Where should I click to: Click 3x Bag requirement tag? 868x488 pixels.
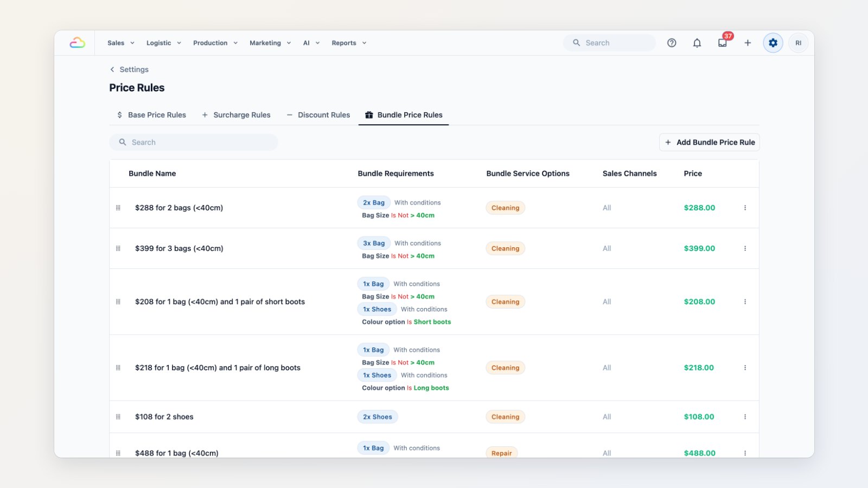(374, 243)
